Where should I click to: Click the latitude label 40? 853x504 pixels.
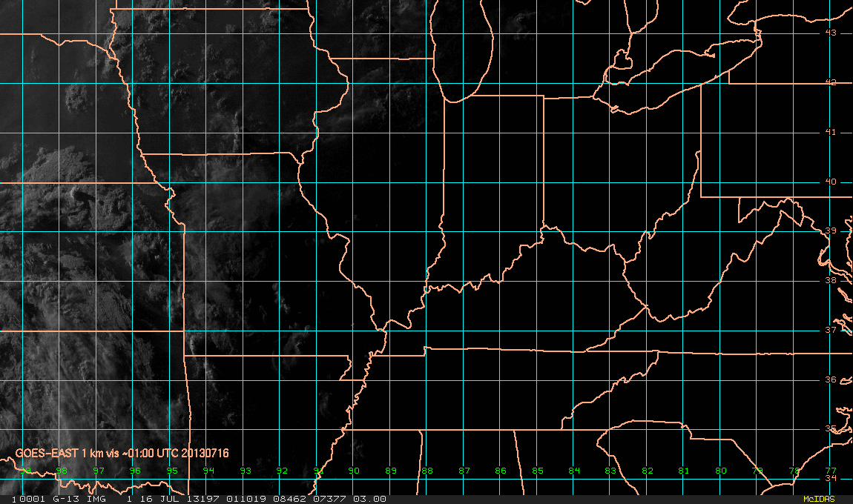click(x=831, y=182)
